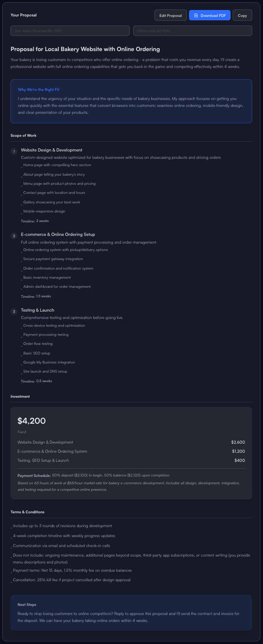Click the file icon in Download PDF
The height and width of the screenshot is (644, 263).
[x=196, y=16]
